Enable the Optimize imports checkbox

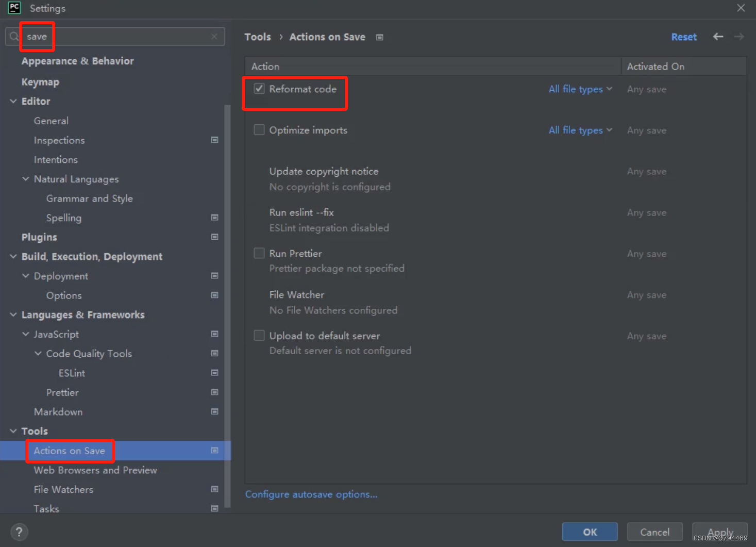tap(259, 130)
